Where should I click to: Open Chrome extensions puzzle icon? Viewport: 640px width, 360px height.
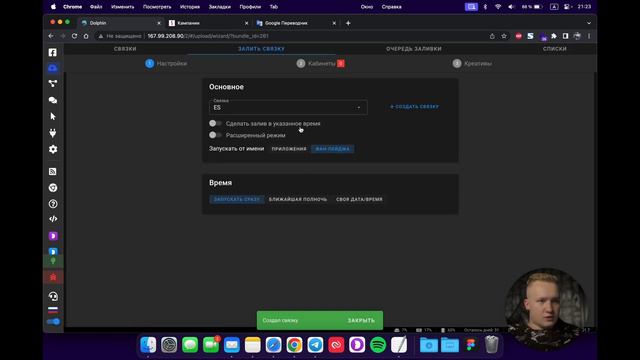[x=553, y=36]
